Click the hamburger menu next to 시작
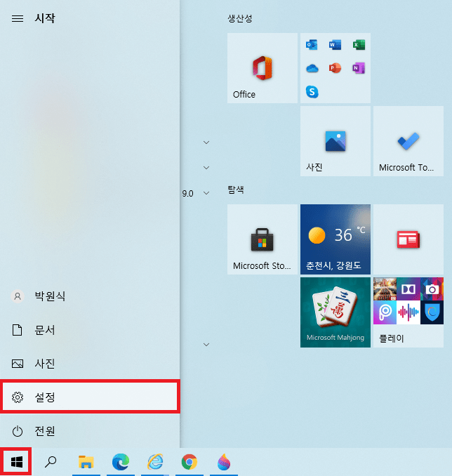Image resolution: width=452 pixels, height=476 pixels. point(18,18)
